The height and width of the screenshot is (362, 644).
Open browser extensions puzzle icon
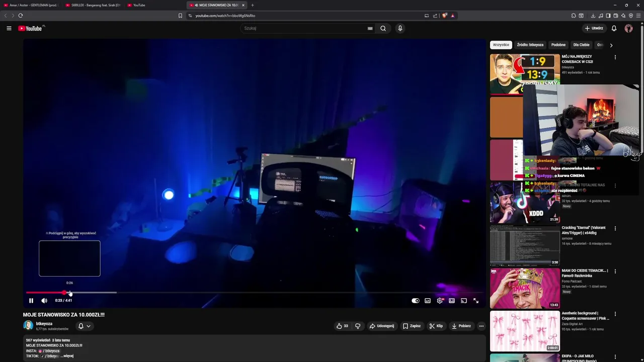pyautogui.click(x=574, y=16)
